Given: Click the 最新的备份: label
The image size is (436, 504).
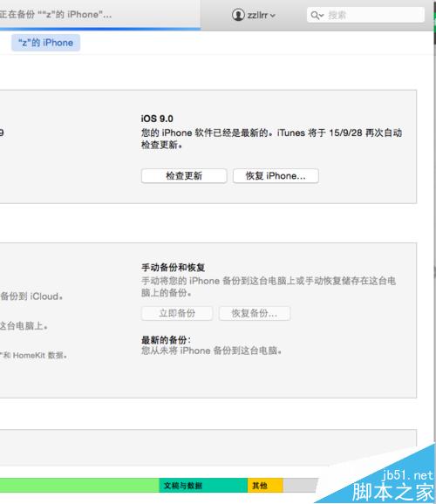Looking at the screenshot, I should tap(166, 340).
